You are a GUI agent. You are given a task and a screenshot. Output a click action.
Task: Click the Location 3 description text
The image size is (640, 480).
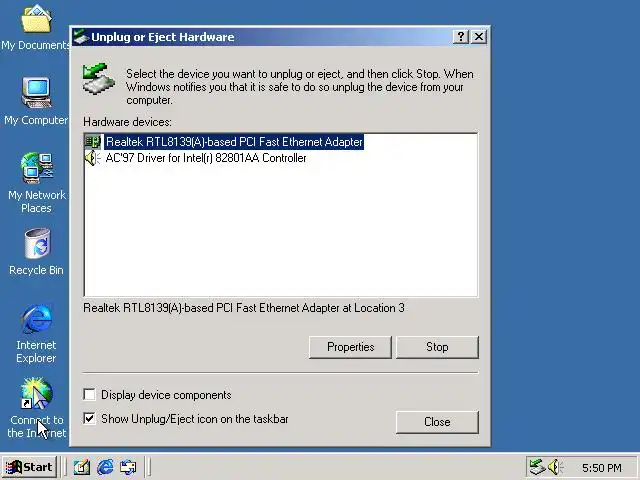pos(244,308)
